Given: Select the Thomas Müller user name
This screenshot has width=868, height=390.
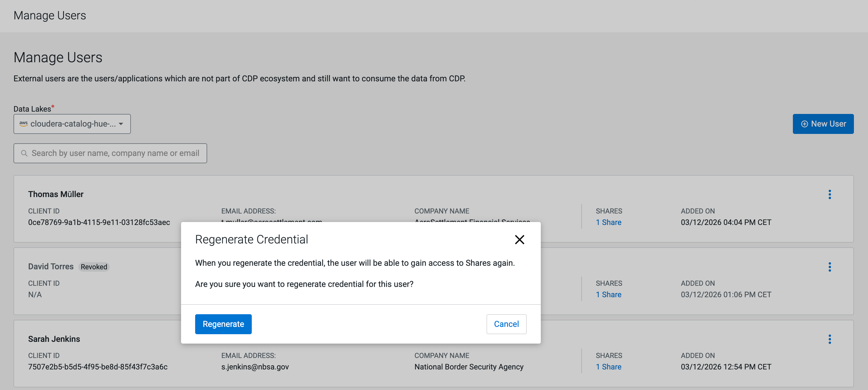Looking at the screenshot, I should [55, 194].
